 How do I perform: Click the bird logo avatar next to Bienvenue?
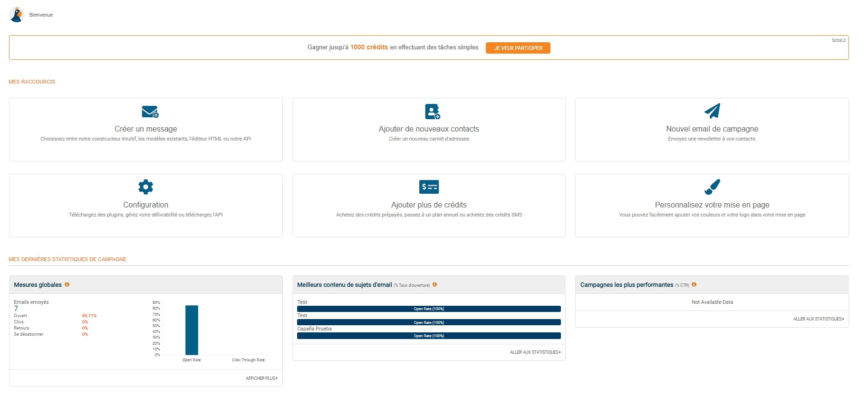pos(17,15)
